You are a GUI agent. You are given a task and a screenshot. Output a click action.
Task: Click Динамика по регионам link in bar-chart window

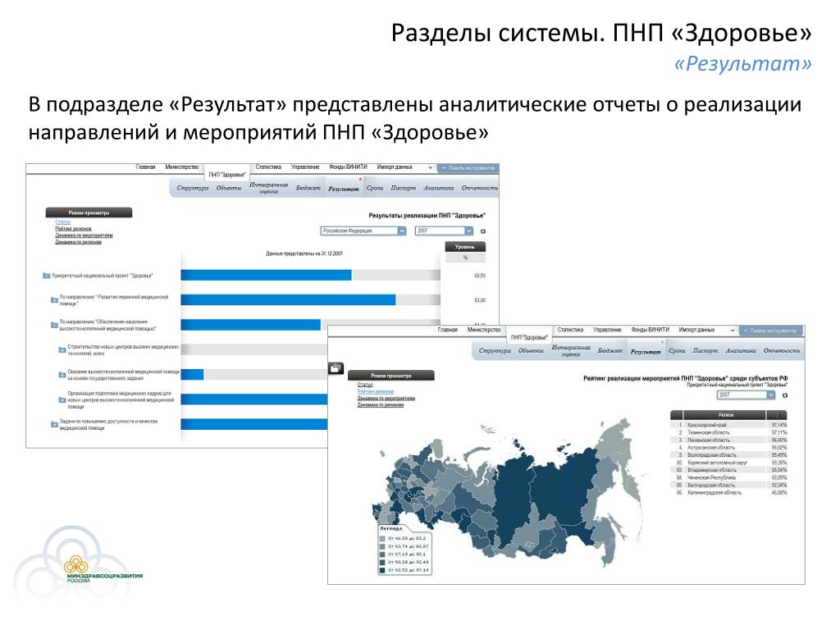coord(78,242)
